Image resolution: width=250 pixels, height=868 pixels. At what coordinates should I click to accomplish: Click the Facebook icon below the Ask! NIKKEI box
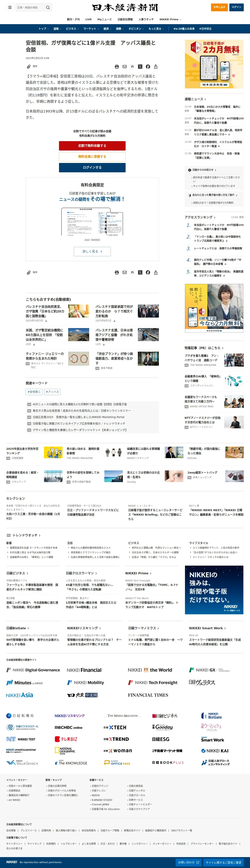pos(148,272)
